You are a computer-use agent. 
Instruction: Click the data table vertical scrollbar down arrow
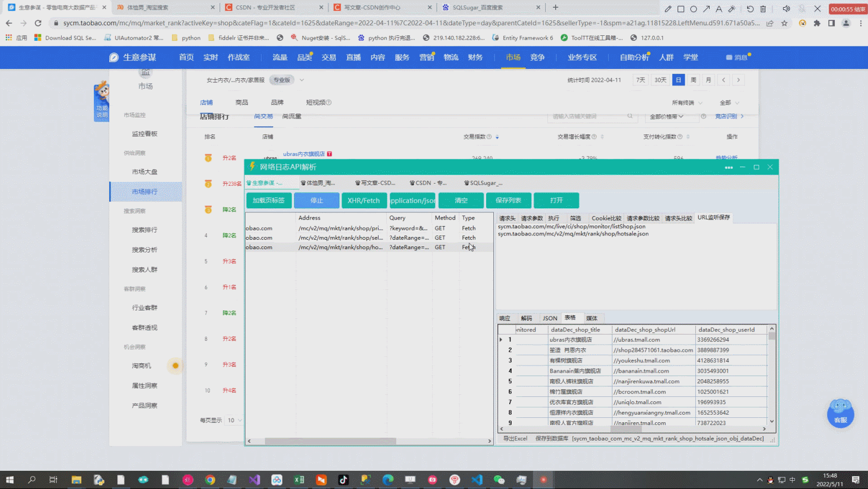(772, 421)
